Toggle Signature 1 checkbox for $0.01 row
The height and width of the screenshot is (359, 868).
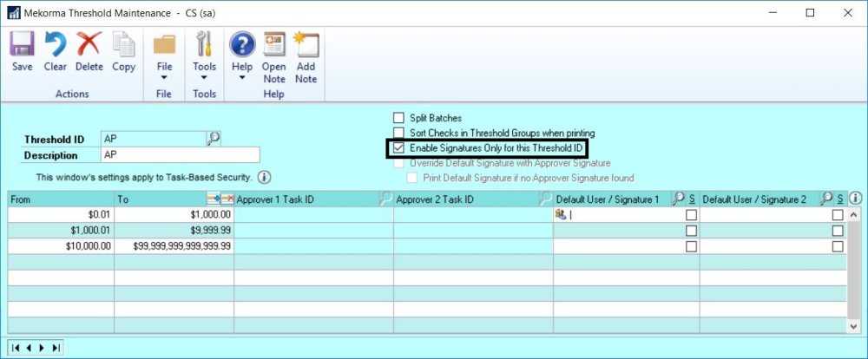coord(691,215)
